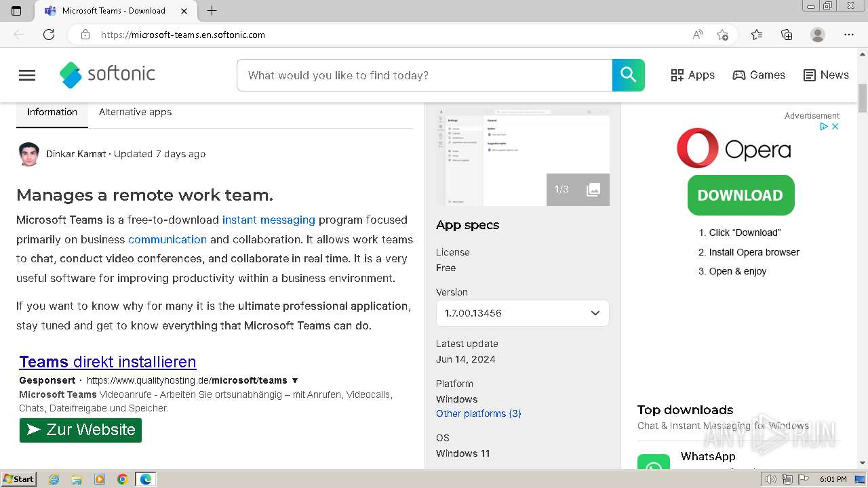
Task: Click Dinkar Kamat's avatar photo
Action: tap(28, 154)
